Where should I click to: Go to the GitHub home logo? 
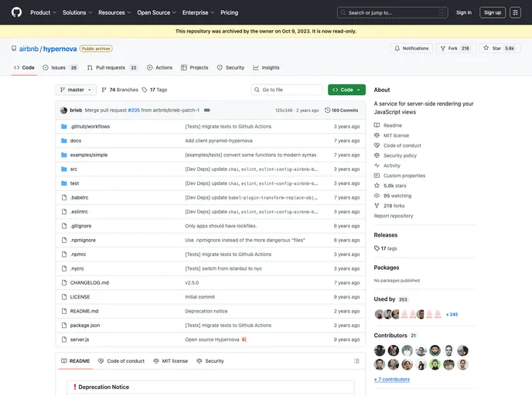click(x=16, y=12)
